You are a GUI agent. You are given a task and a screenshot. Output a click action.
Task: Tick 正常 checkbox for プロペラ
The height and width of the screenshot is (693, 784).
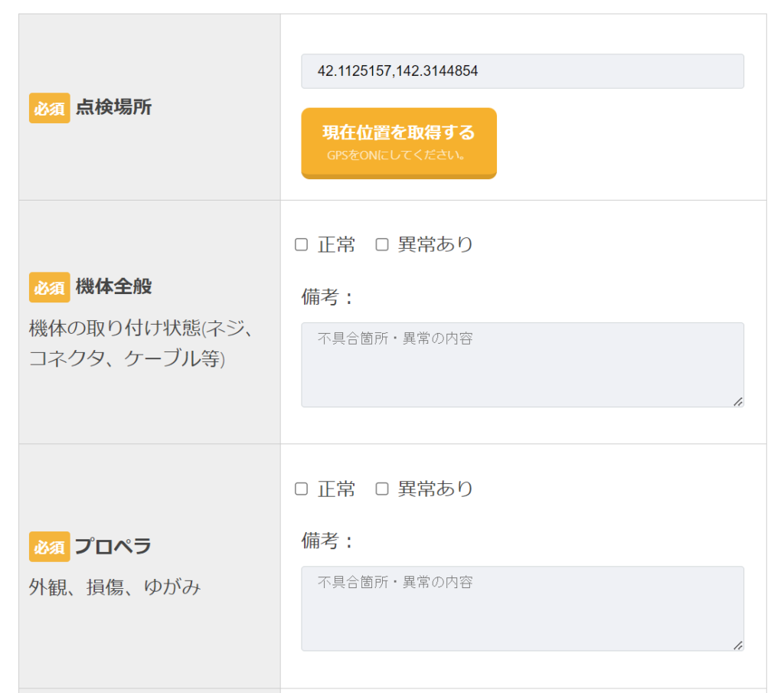click(302, 489)
